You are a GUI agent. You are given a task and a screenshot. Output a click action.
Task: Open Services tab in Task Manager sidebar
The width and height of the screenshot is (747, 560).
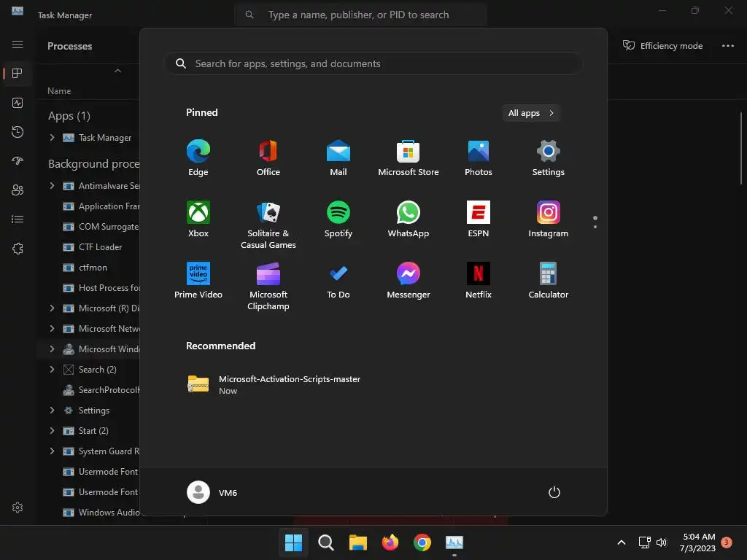18,249
